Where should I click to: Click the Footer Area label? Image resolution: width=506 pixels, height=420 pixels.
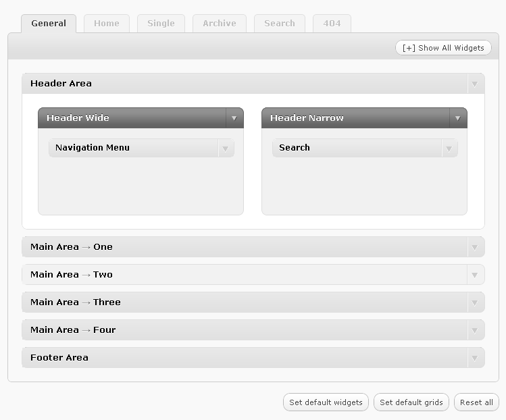tap(59, 358)
